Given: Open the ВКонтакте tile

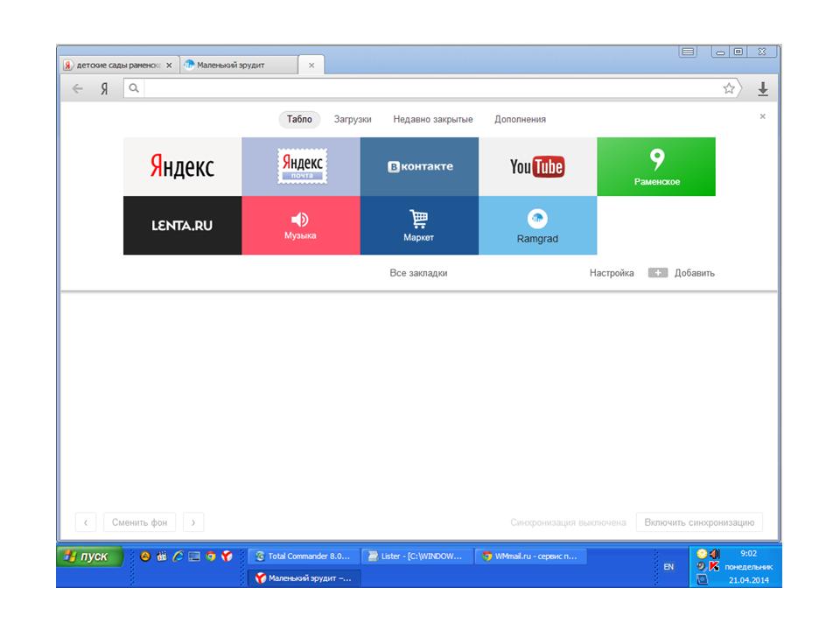Looking at the screenshot, I should point(419,166).
